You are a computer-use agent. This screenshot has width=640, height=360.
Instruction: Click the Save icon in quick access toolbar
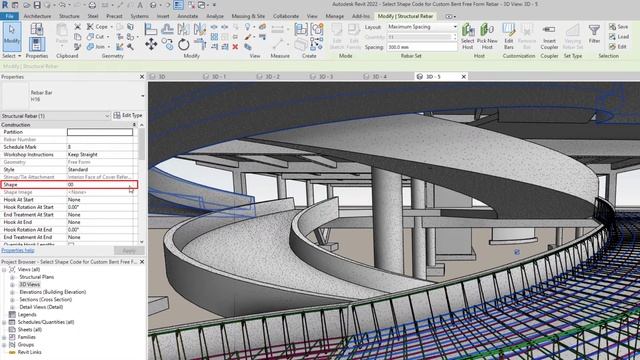point(37,5)
